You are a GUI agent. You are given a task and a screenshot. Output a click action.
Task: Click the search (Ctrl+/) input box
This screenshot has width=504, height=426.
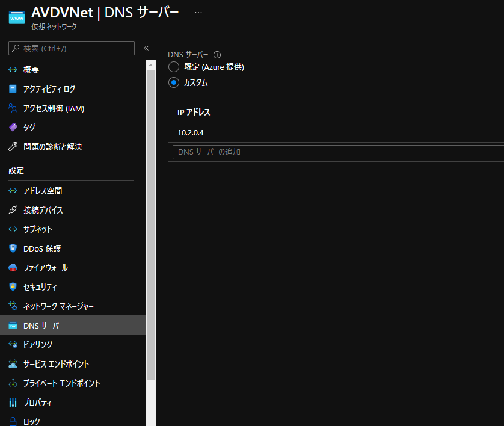(72, 48)
